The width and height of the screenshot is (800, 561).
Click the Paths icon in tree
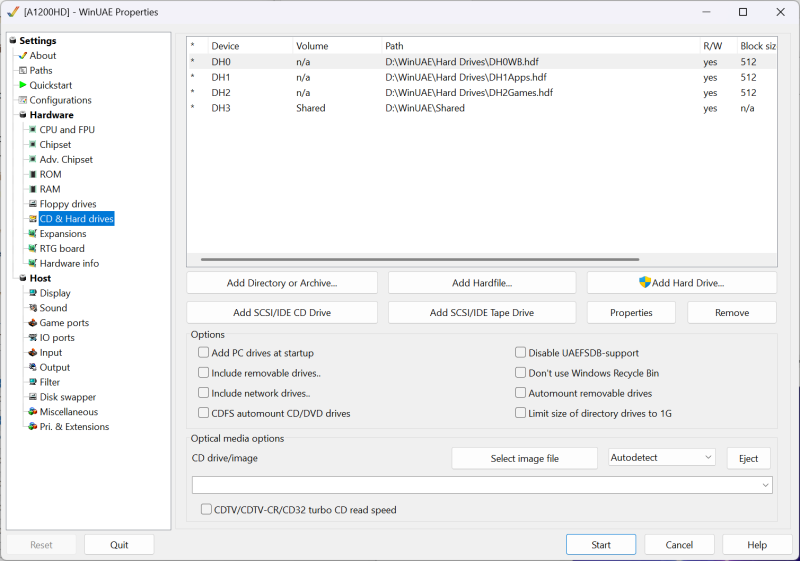(x=23, y=70)
